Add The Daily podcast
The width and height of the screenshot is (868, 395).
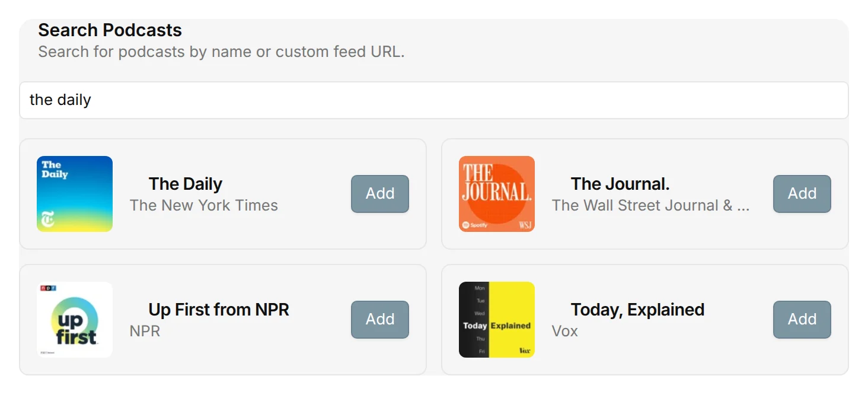coord(380,194)
